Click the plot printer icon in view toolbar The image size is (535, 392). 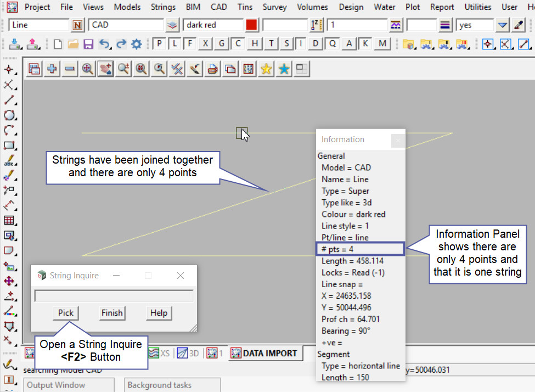pos(212,69)
